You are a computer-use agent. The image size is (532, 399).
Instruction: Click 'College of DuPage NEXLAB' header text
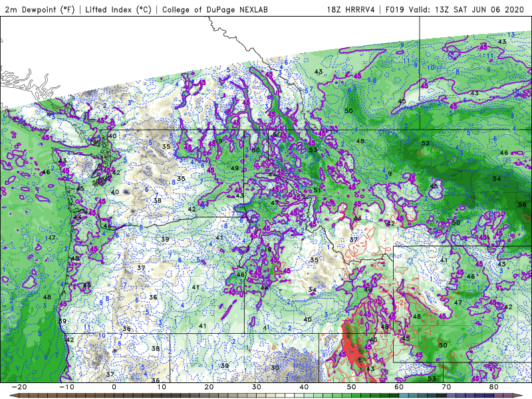coord(215,9)
